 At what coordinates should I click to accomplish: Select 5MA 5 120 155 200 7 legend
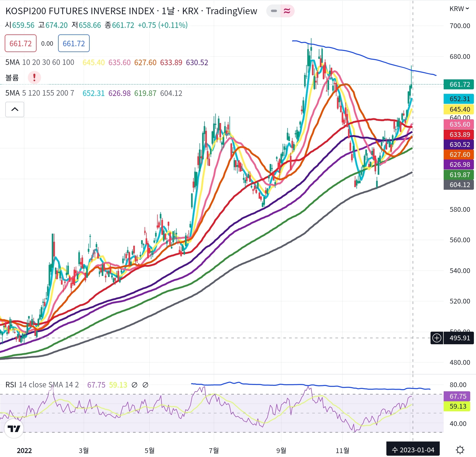click(x=40, y=93)
